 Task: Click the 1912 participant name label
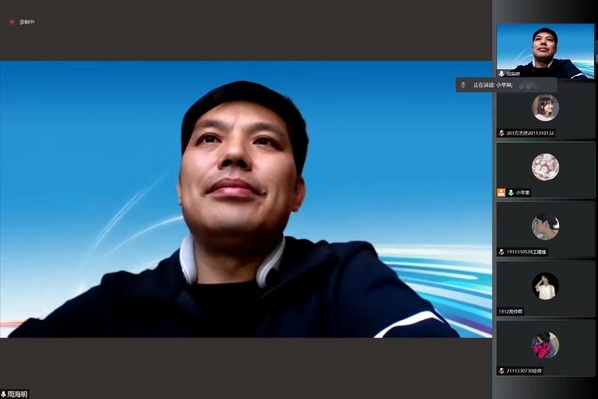point(511,312)
